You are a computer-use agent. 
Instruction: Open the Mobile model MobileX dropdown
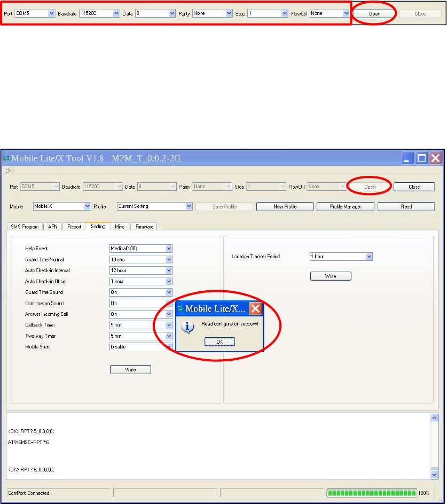[62, 206]
